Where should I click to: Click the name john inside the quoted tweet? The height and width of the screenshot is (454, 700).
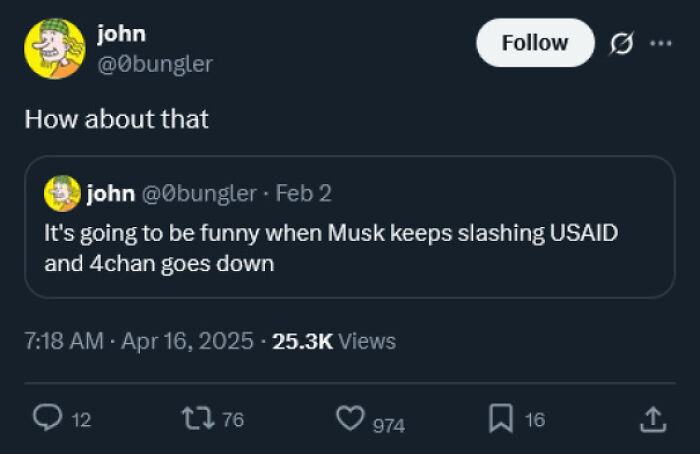tap(111, 193)
